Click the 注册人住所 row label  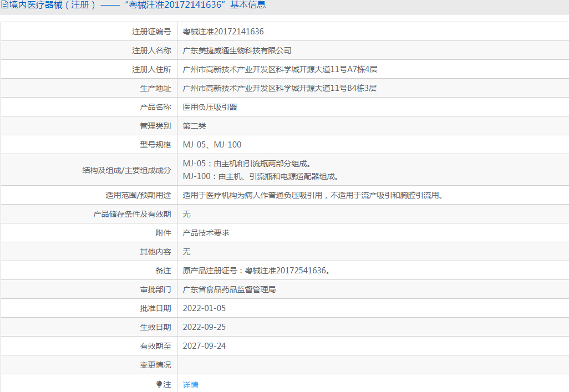(151, 69)
